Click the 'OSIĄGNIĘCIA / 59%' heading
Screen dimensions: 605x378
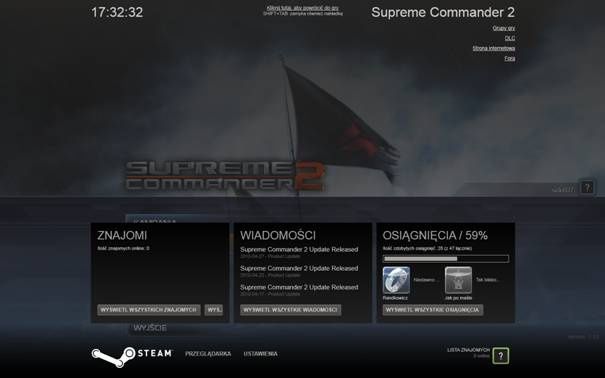(435, 235)
